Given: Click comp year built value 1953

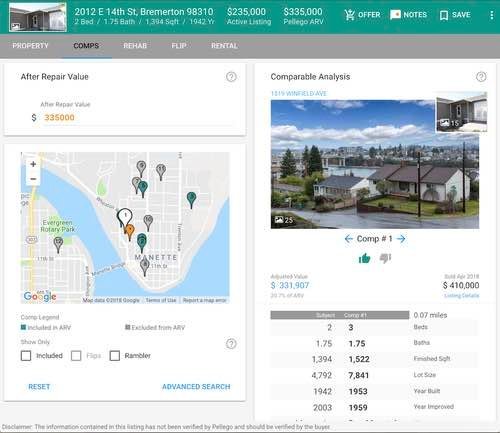Looking at the screenshot, I should click(x=358, y=391).
